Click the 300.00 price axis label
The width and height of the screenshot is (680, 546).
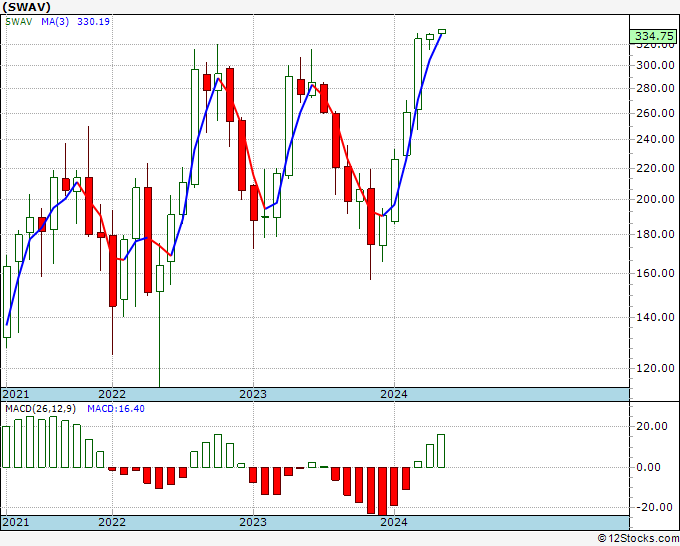pyautogui.click(x=655, y=65)
